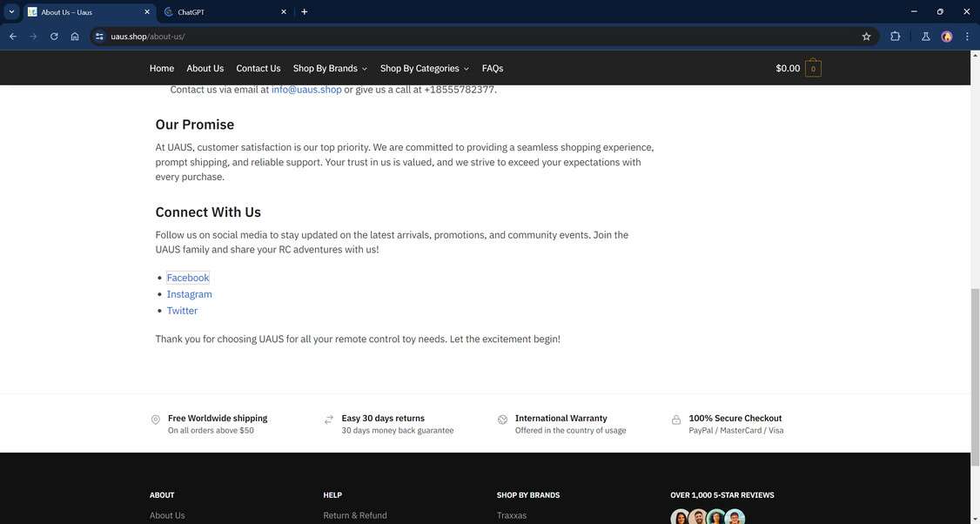Reload the page using the refresh icon

coord(52,36)
